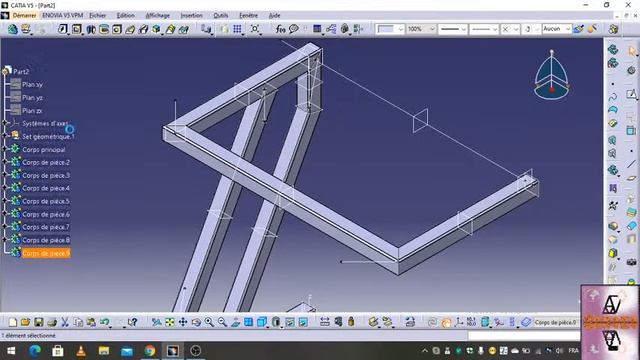Expand the Set géométrique.1 node
The image size is (640, 360).
pos(5,136)
